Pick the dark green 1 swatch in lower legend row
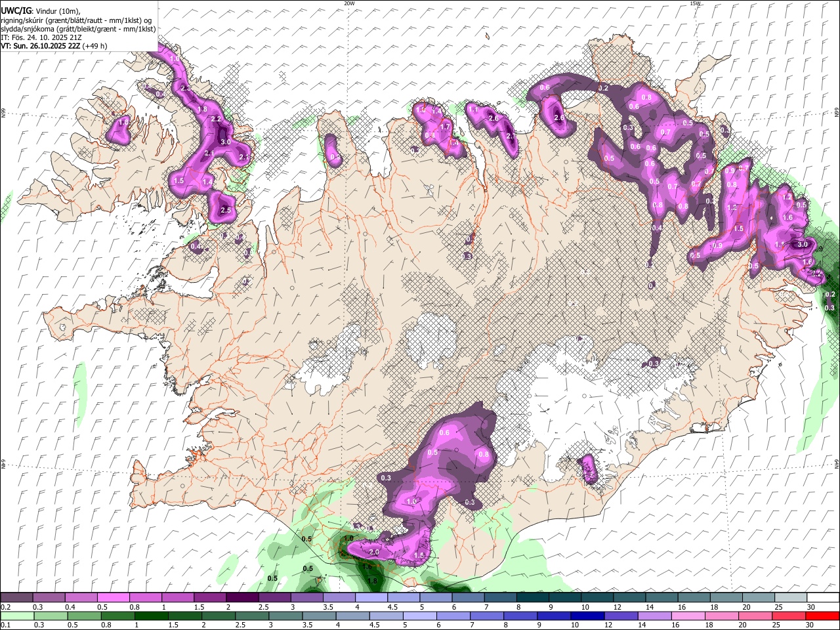This screenshot has width=840, height=630. point(152,616)
